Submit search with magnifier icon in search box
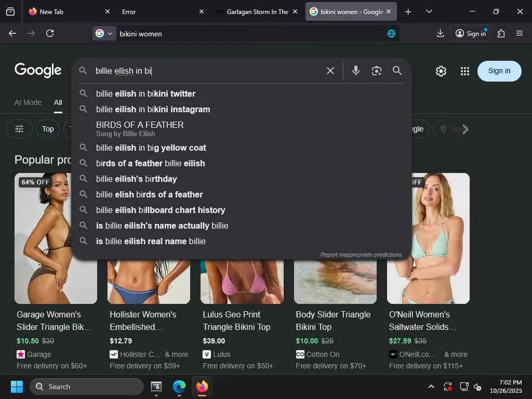The width and height of the screenshot is (532, 399). click(x=397, y=71)
